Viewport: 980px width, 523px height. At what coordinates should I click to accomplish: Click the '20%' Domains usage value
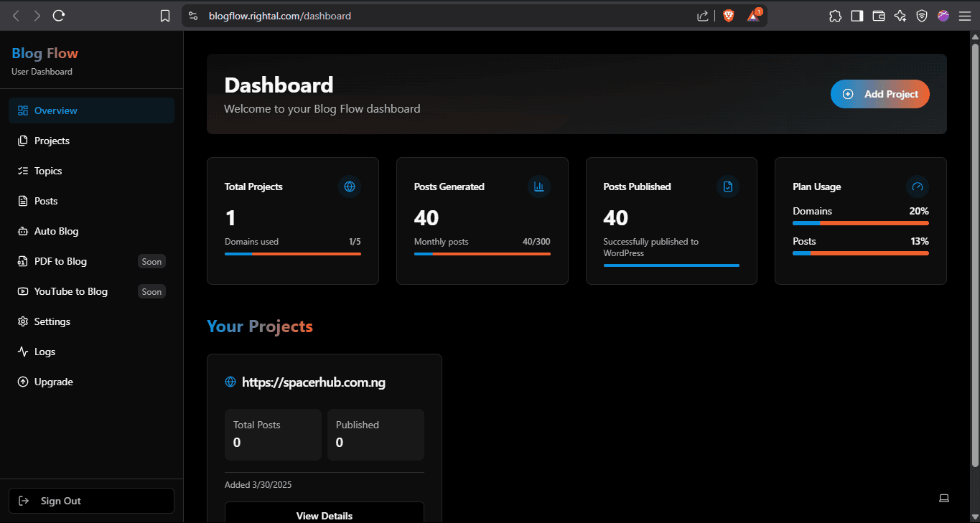919,211
